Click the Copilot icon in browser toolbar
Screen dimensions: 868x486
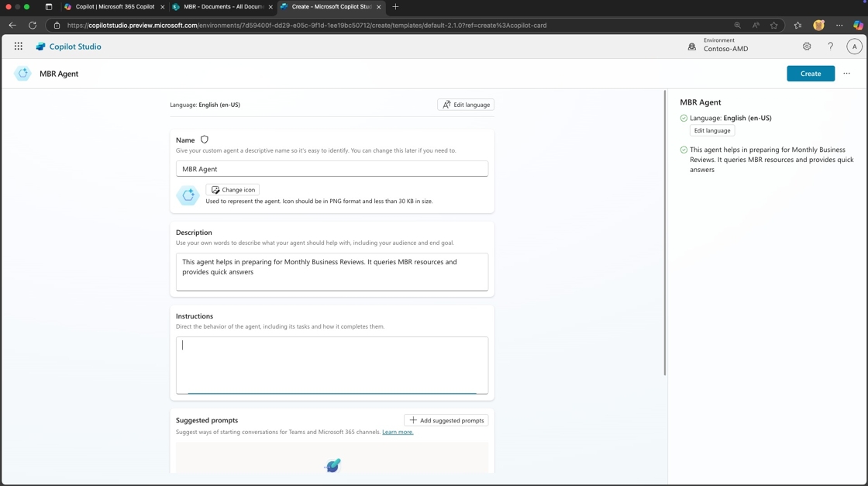[x=858, y=26]
